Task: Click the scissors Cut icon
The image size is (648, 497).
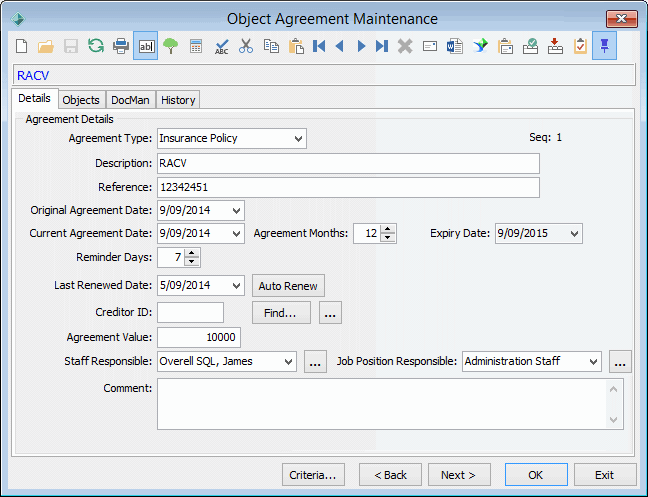Action: [x=246, y=46]
